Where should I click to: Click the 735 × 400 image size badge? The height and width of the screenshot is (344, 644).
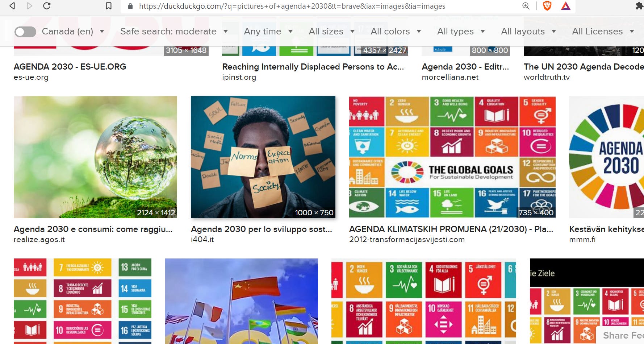536,213
